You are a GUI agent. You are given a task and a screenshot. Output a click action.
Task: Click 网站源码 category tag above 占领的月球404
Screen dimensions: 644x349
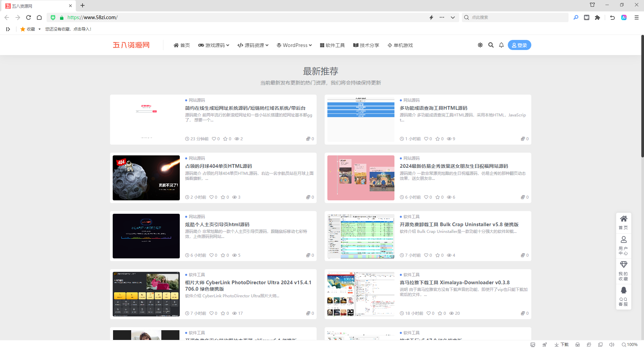pos(197,158)
